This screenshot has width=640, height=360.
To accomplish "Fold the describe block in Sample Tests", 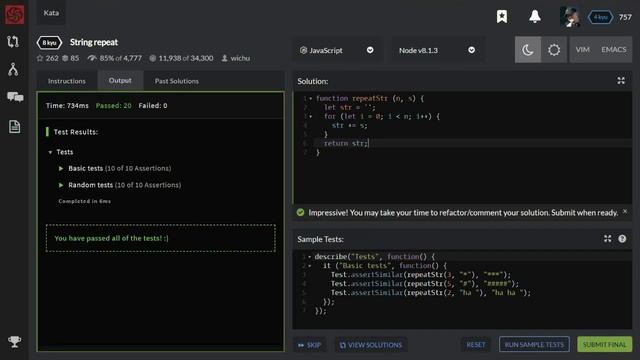I will (309, 257).
